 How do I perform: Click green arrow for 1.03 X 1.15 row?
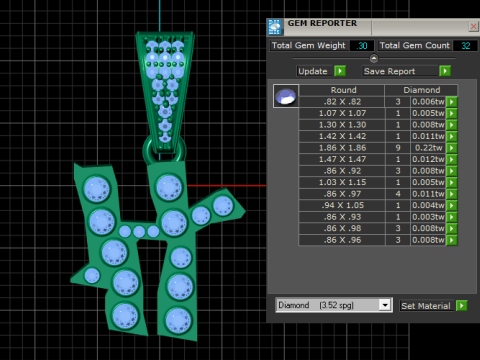tap(452, 182)
